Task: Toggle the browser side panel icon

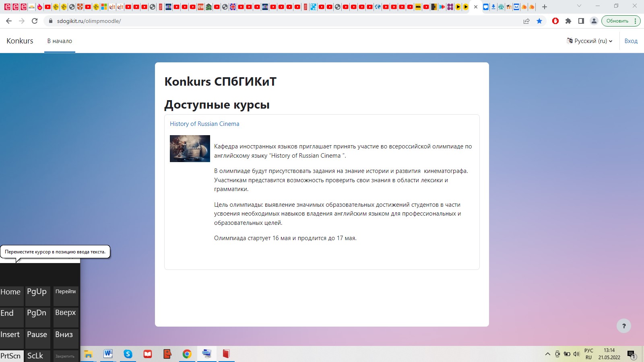Action: [581, 21]
